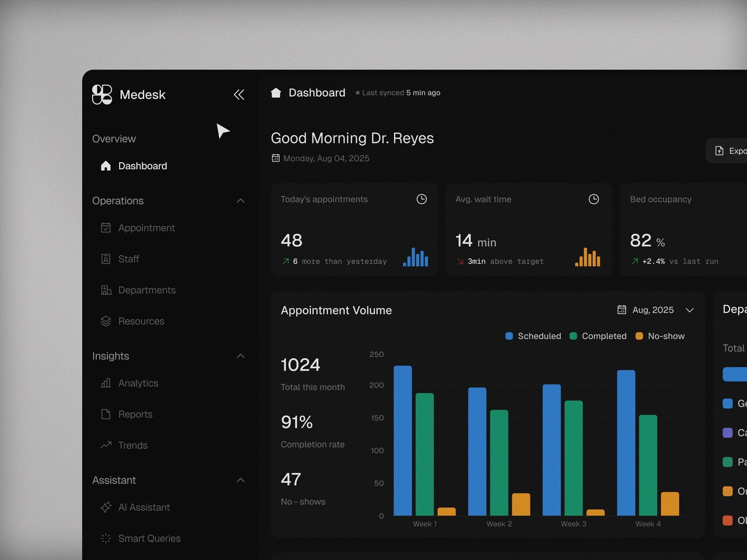Viewport: 747px width, 560px height.
Task: Toggle the Scheduled legend swatch
Action: [x=509, y=336]
